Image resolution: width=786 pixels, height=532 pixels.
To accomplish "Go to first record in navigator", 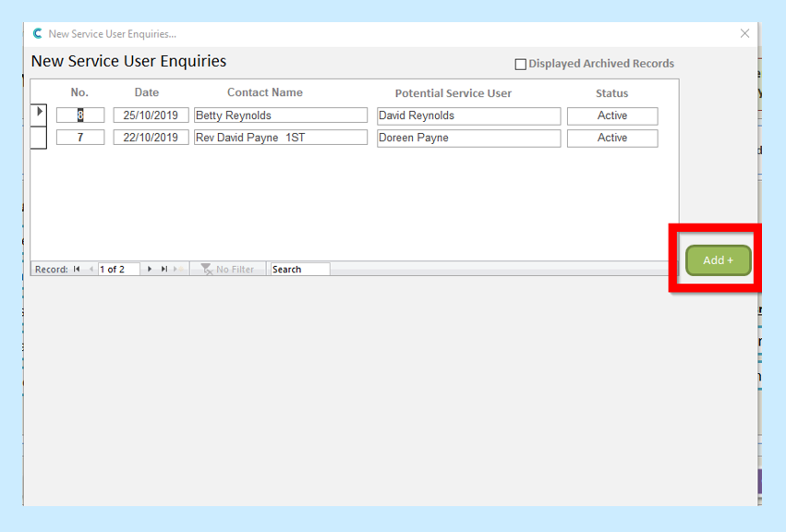I will pos(78,270).
